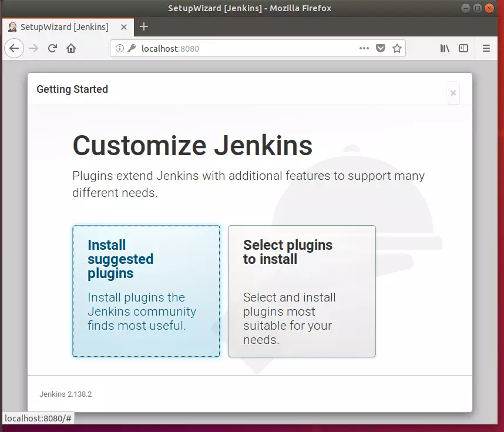The height and width of the screenshot is (432, 504).
Task: Open a new tab with plus button
Action: click(x=144, y=26)
